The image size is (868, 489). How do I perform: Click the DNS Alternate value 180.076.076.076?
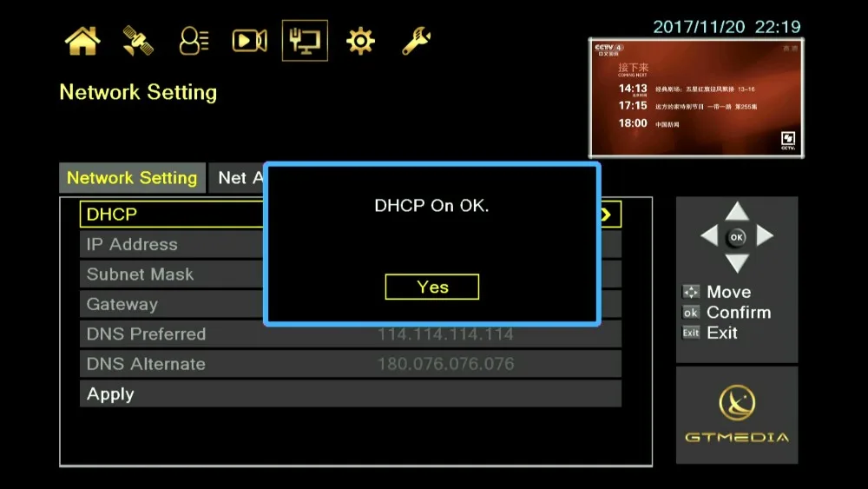coord(445,364)
